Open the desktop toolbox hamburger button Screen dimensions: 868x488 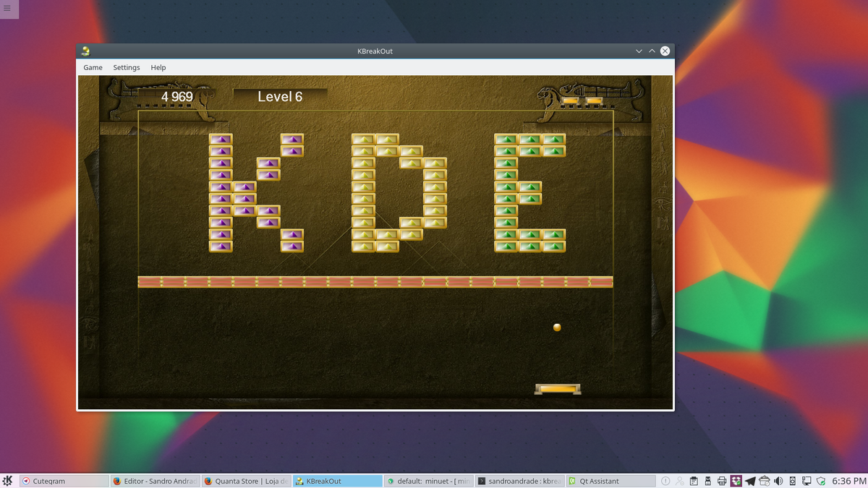point(8,9)
